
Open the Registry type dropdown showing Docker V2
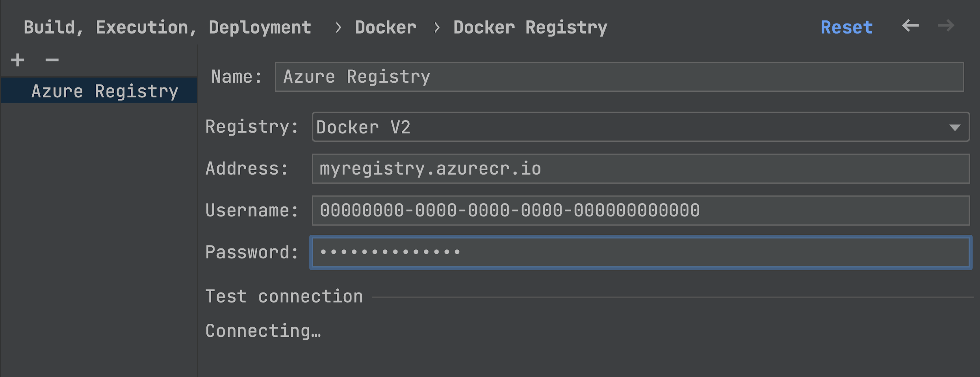(640, 127)
